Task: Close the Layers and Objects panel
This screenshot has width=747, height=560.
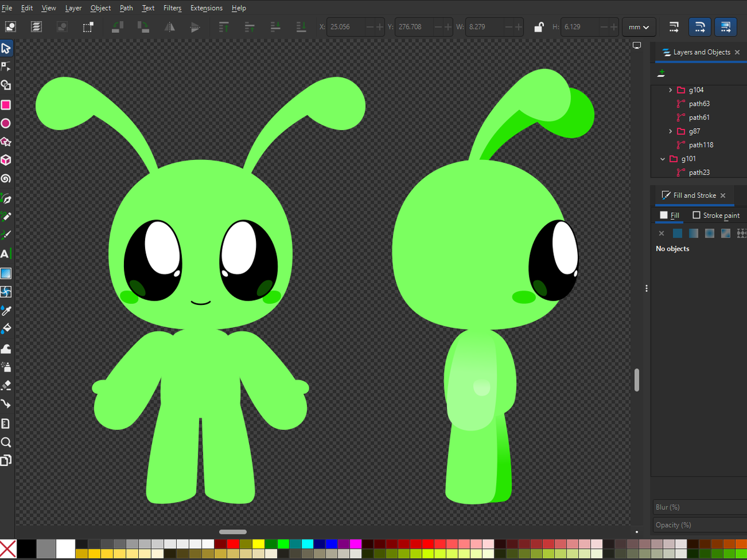Action: [738, 53]
